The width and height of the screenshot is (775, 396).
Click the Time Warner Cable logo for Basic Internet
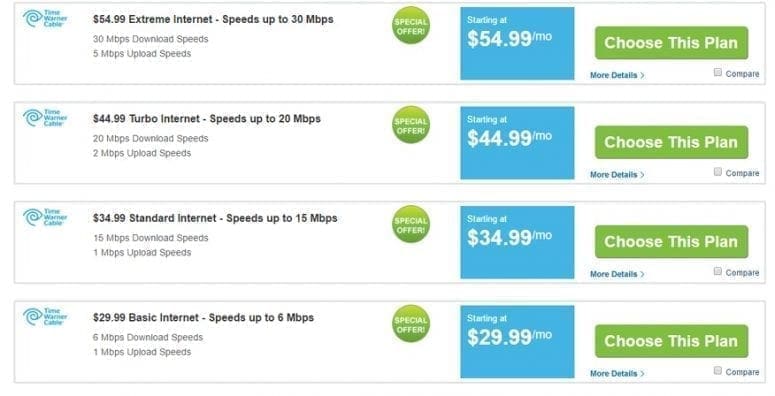[x=45, y=316]
